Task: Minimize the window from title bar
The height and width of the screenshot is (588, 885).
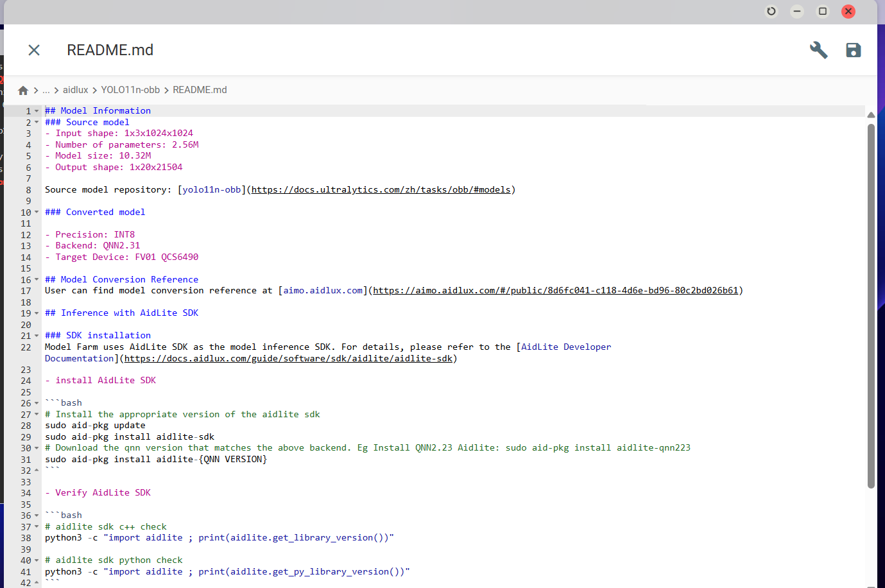Action: click(x=797, y=11)
